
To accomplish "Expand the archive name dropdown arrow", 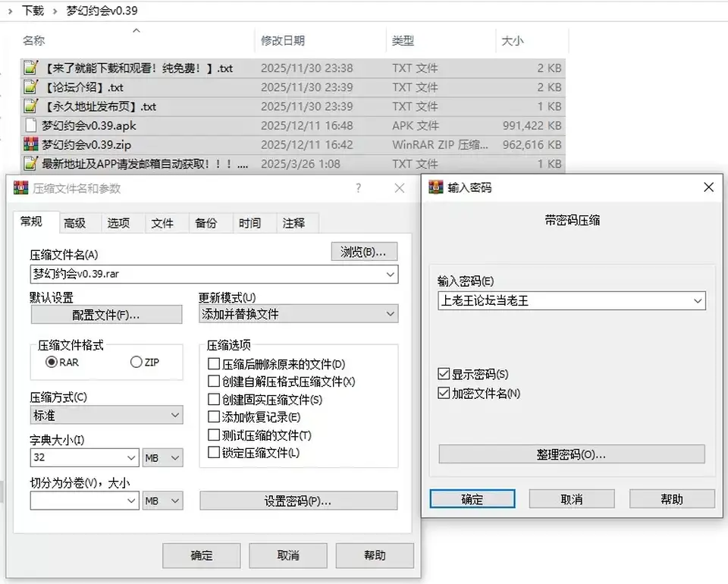I will point(390,275).
